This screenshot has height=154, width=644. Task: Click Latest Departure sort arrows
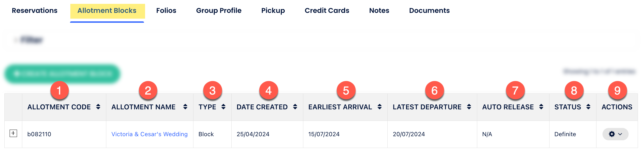pos(469,107)
